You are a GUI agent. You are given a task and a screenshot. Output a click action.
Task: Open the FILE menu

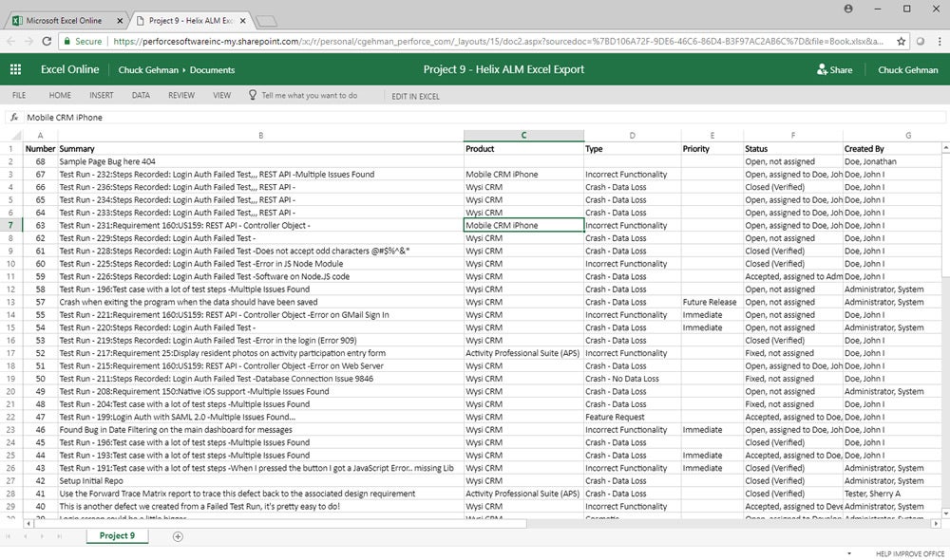(x=17, y=94)
